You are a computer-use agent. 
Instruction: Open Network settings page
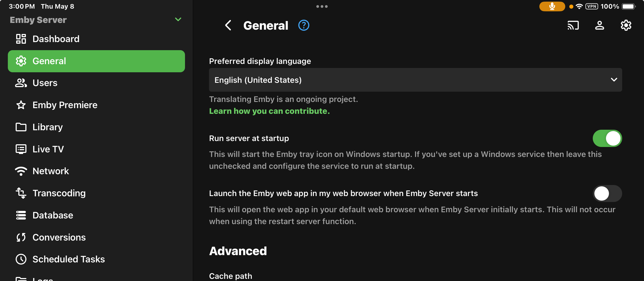[x=51, y=171]
